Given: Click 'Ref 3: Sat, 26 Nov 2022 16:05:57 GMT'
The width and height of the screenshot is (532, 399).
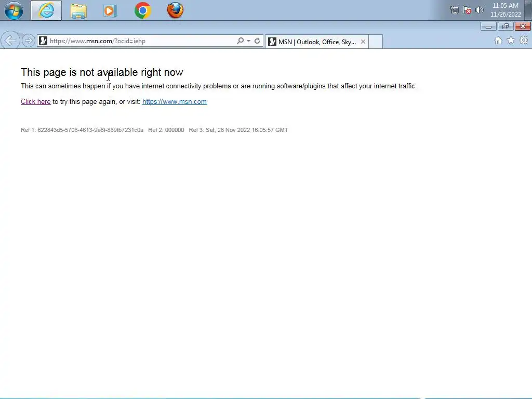Looking at the screenshot, I should 238,130.
